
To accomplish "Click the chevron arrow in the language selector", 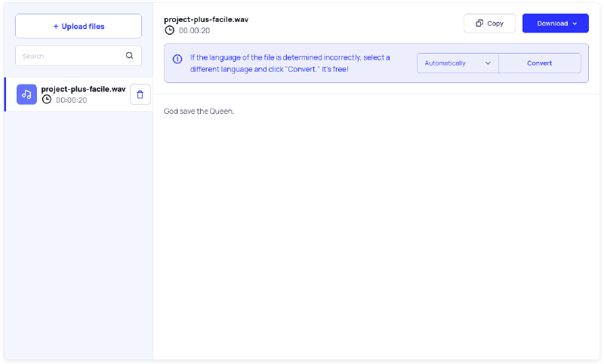I will pyautogui.click(x=488, y=63).
